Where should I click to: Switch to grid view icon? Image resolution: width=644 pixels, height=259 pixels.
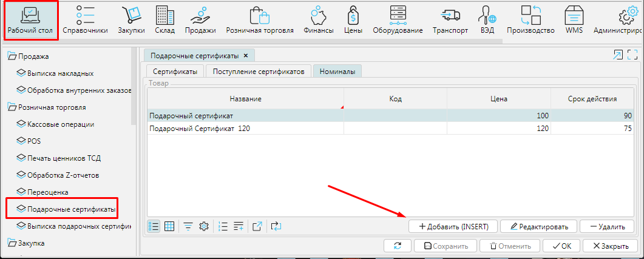[x=170, y=226]
